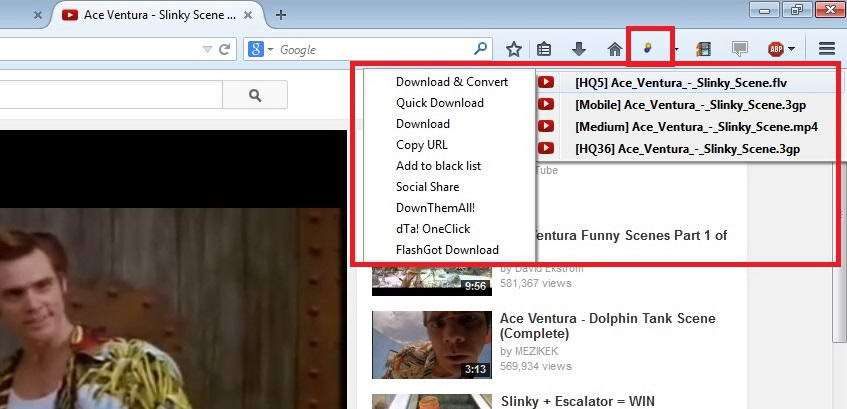Screen dimensions: 847x409
Task: Close the leftmost tab's X button
Action: click(37, 16)
